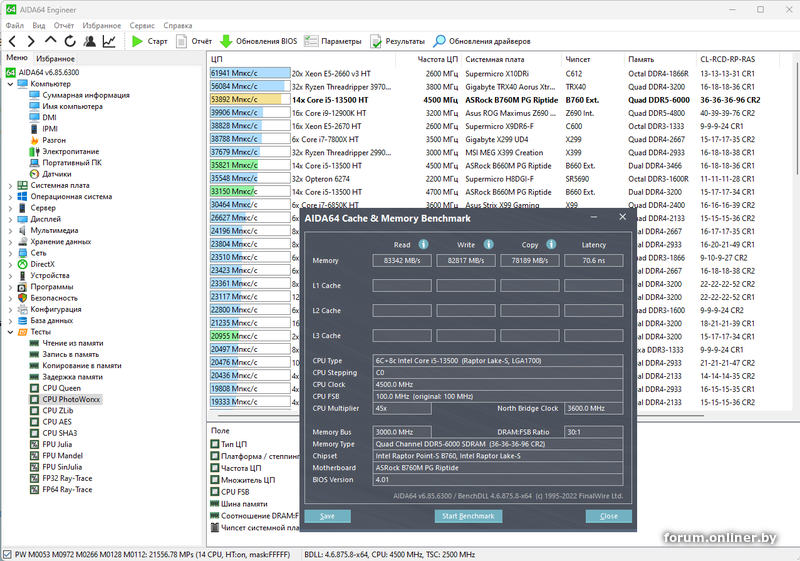The width and height of the screenshot is (800, 561).
Task: Toggle the status bar checkbox next to PW M0053
Action: [x=7, y=554]
